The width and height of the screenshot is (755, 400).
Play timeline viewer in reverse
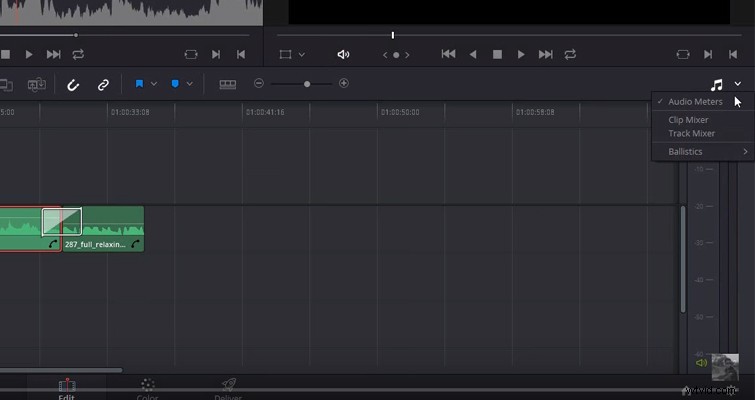(473, 54)
